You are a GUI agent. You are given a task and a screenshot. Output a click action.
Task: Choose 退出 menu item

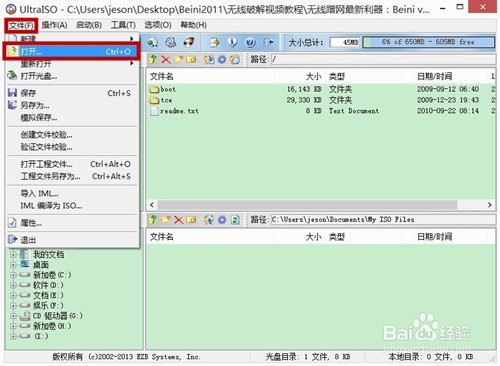72,239
